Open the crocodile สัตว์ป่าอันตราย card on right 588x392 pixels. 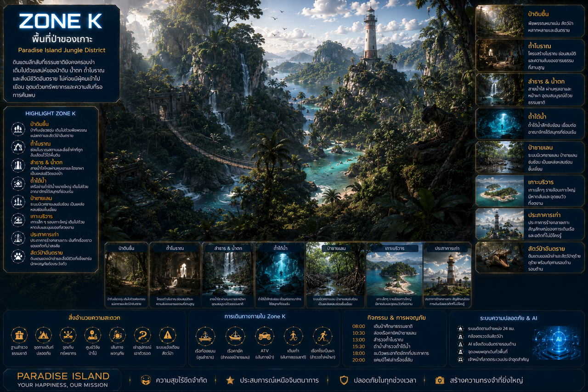(x=530, y=258)
